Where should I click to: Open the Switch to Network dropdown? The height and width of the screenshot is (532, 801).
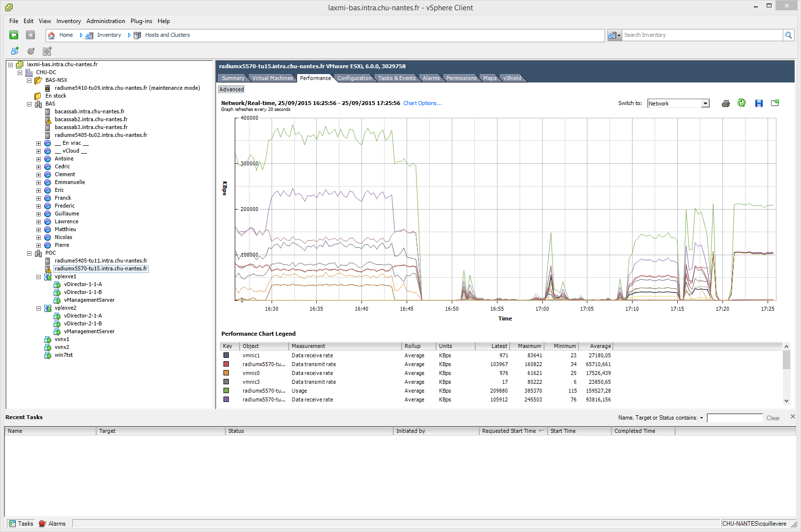click(x=705, y=104)
